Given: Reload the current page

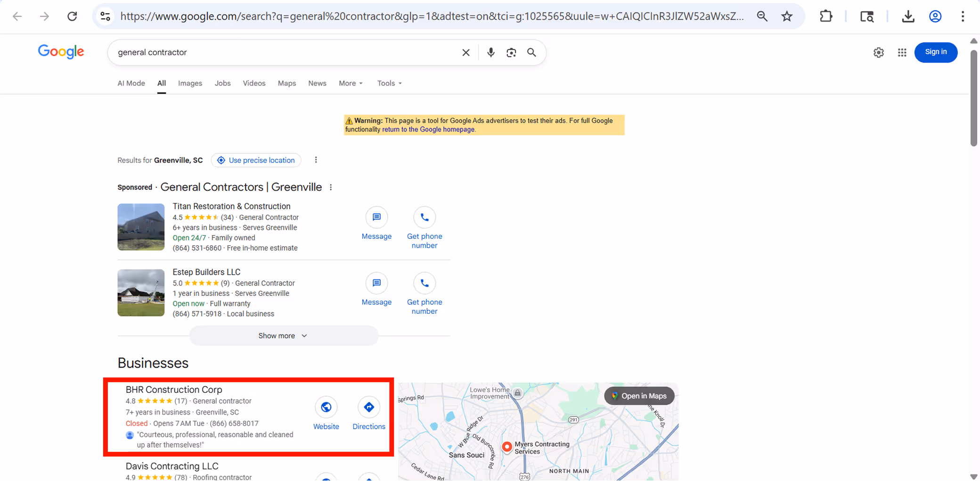Looking at the screenshot, I should tap(72, 16).
